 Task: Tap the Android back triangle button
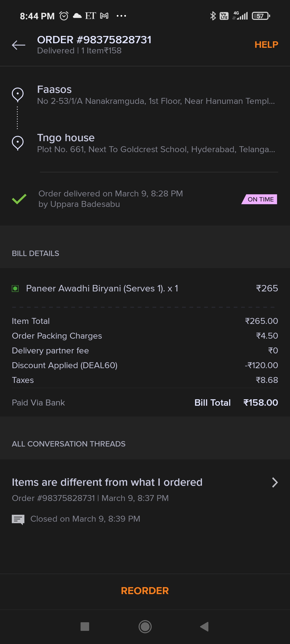204,627
